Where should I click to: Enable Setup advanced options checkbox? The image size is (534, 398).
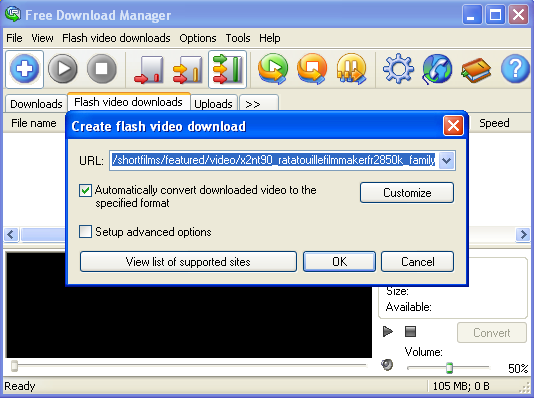pos(85,232)
